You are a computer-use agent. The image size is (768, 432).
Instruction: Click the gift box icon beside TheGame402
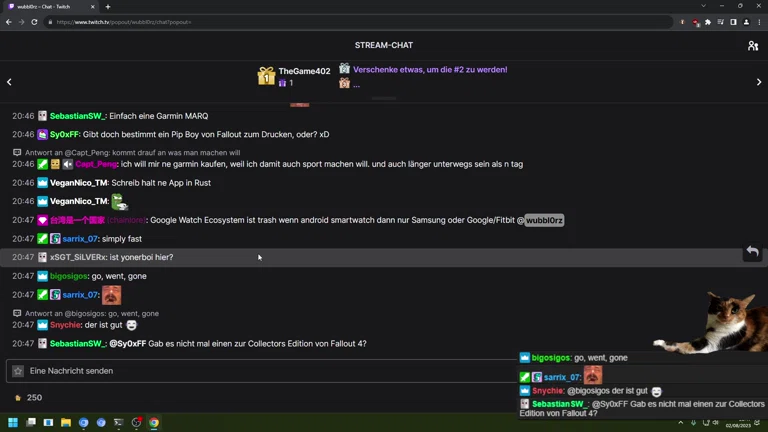click(266, 76)
